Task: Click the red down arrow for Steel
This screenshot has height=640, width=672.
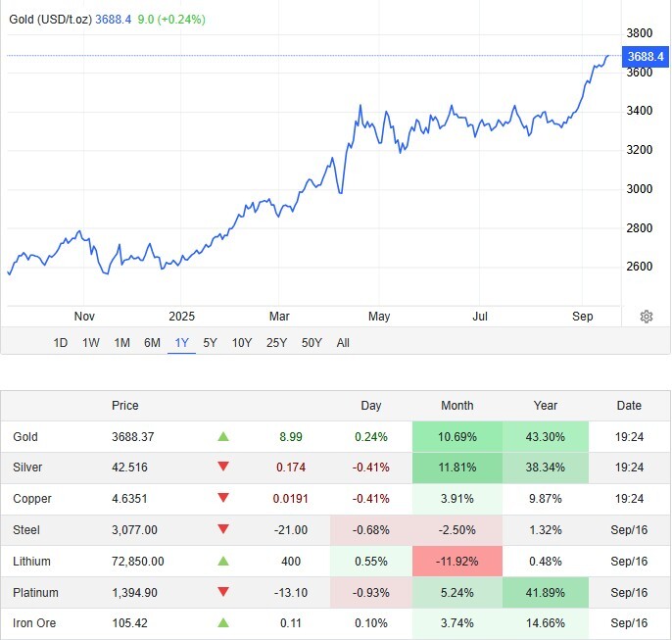Action: coord(223,530)
